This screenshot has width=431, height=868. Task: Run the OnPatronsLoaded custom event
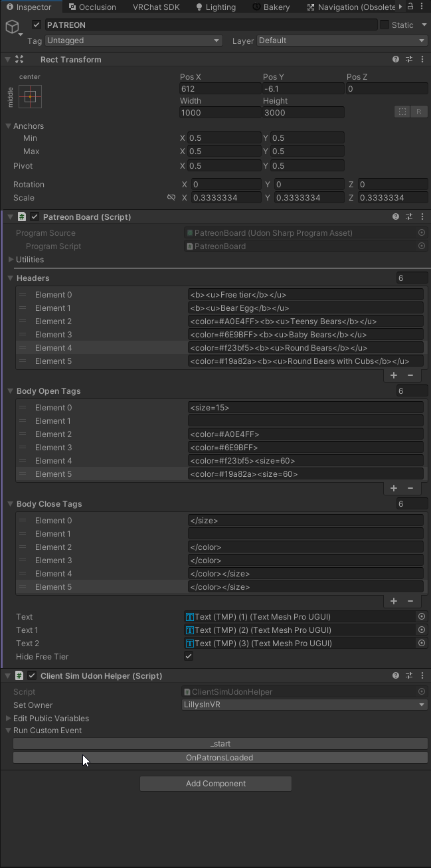point(220,758)
